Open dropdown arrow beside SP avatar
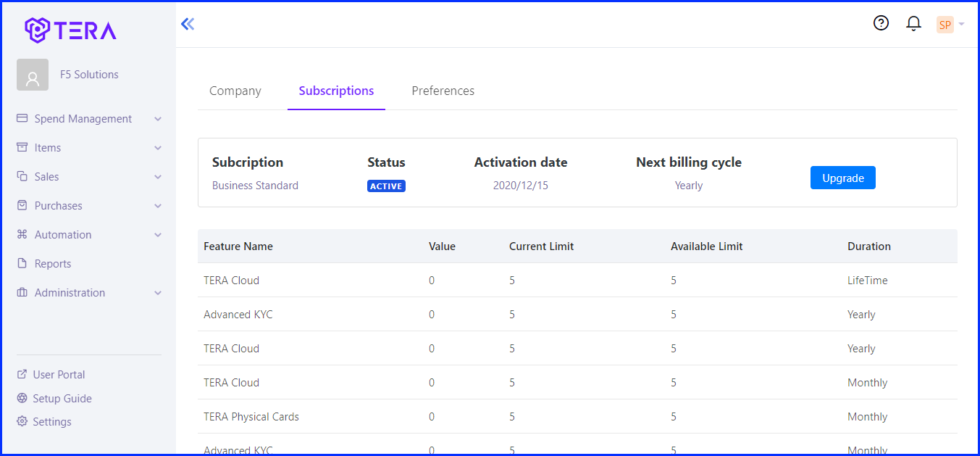Image resolution: width=980 pixels, height=456 pixels. pos(961,25)
